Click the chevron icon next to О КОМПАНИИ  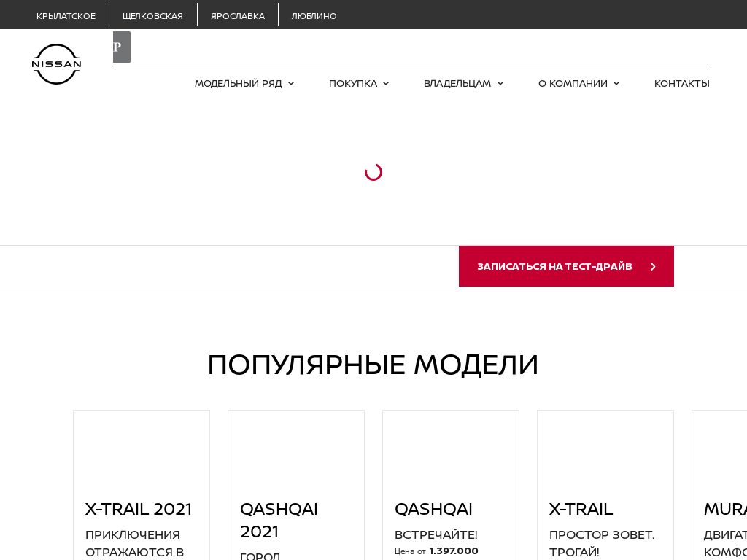(616, 83)
